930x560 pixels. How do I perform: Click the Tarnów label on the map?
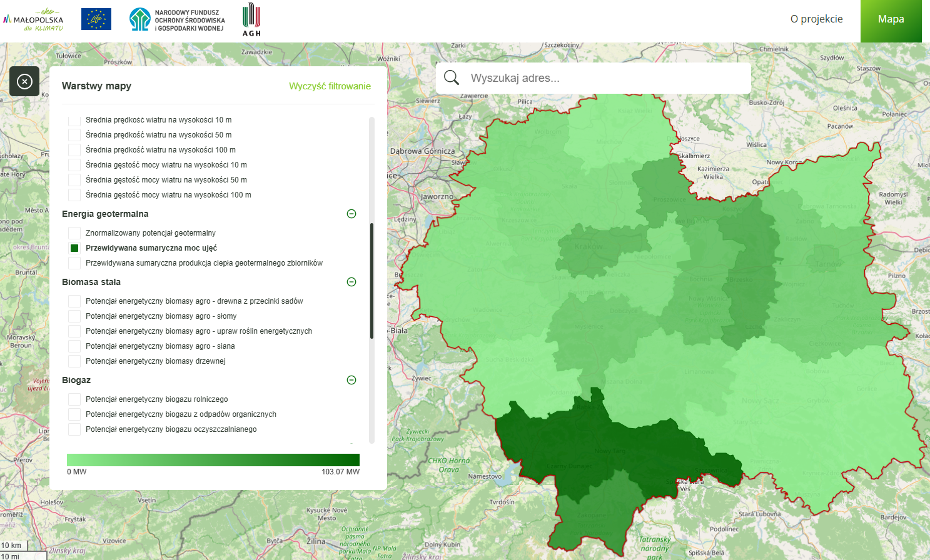point(827,264)
